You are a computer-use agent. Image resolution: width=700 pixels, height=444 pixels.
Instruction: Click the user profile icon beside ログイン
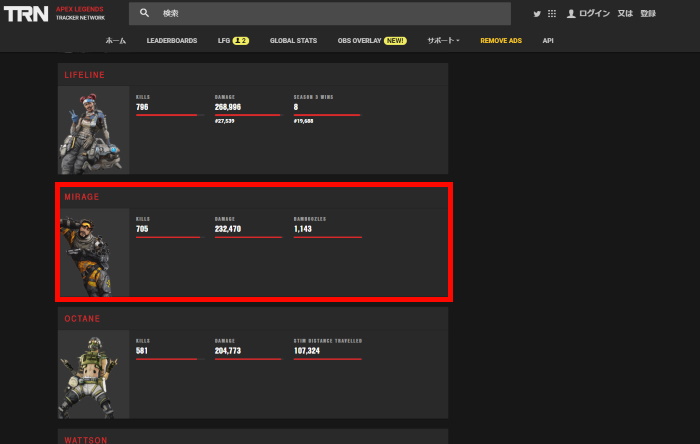coord(571,14)
